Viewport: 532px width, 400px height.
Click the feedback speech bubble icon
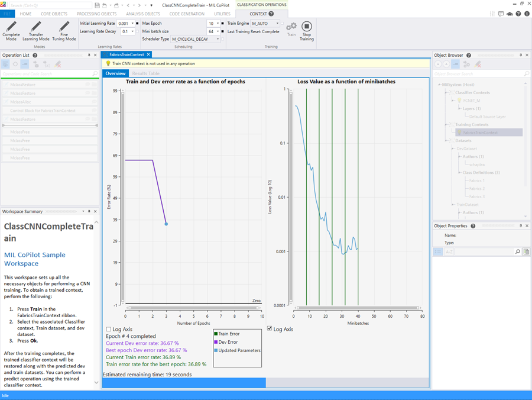(x=501, y=14)
